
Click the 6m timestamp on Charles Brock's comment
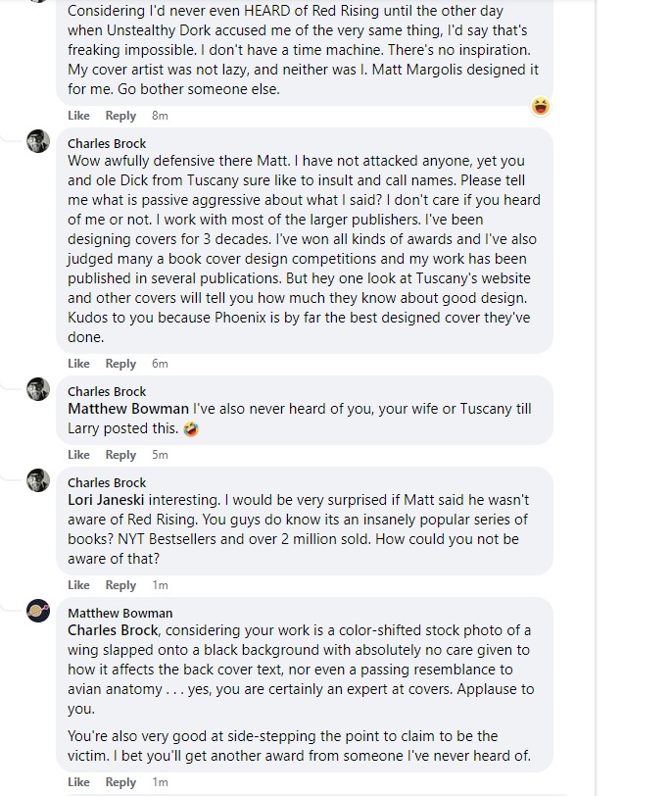coord(160,364)
